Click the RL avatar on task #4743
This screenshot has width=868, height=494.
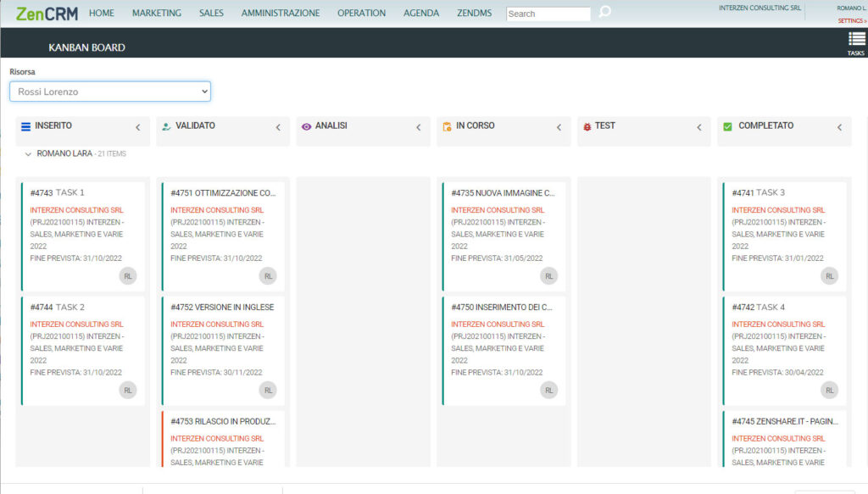tap(128, 275)
